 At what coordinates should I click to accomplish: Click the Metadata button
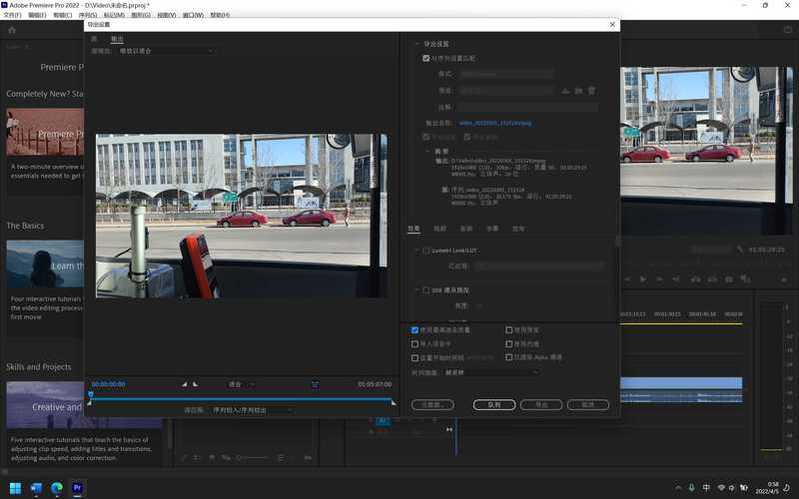point(433,405)
